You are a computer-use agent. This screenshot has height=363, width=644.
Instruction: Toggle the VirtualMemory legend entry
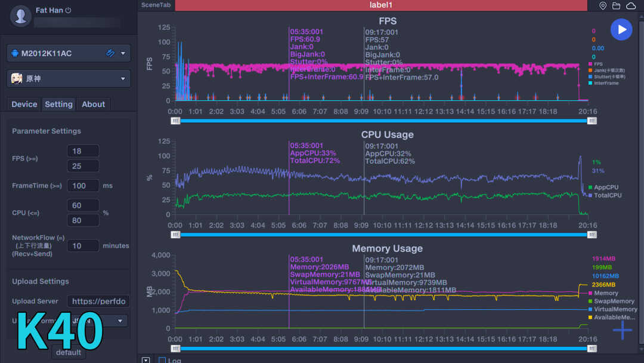tap(613, 309)
